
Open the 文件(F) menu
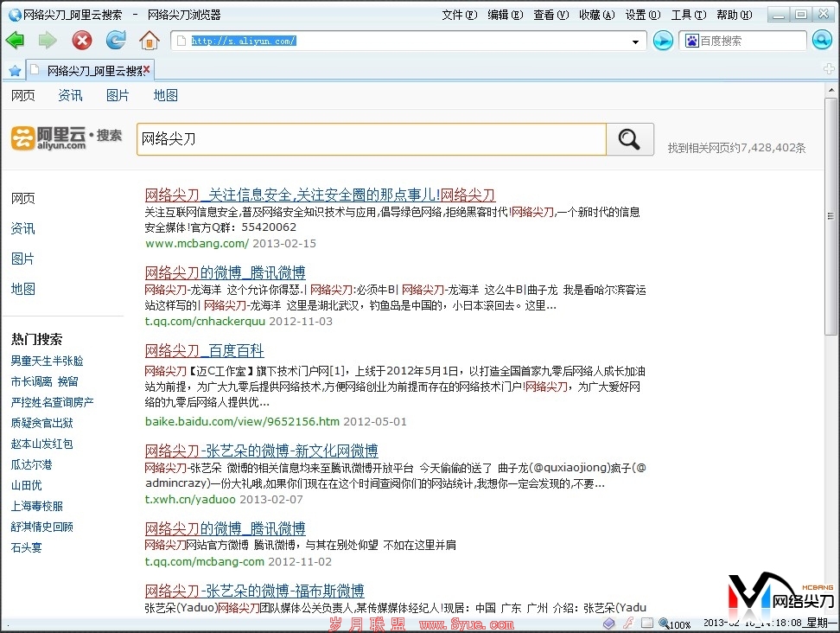coord(459,15)
